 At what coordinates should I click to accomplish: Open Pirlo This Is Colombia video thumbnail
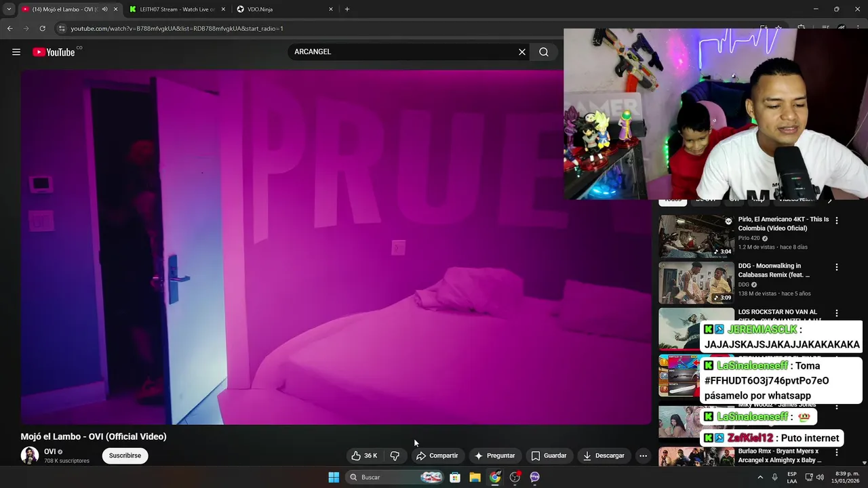(696, 236)
